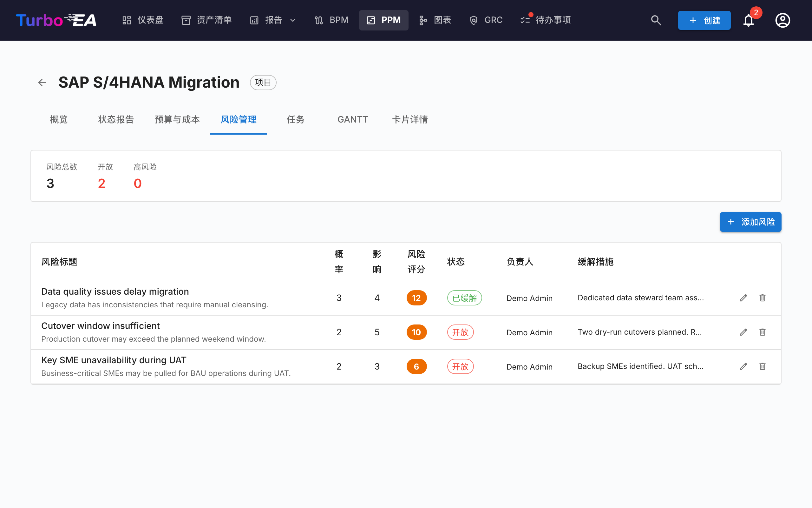Click the 创建 create button
This screenshot has height=508, width=812.
(x=704, y=20)
